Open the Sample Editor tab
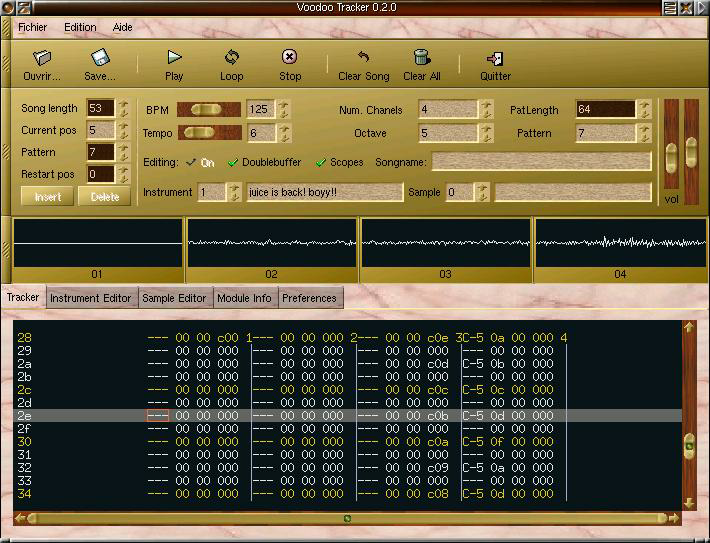The width and height of the screenshot is (710, 543). (x=174, y=298)
